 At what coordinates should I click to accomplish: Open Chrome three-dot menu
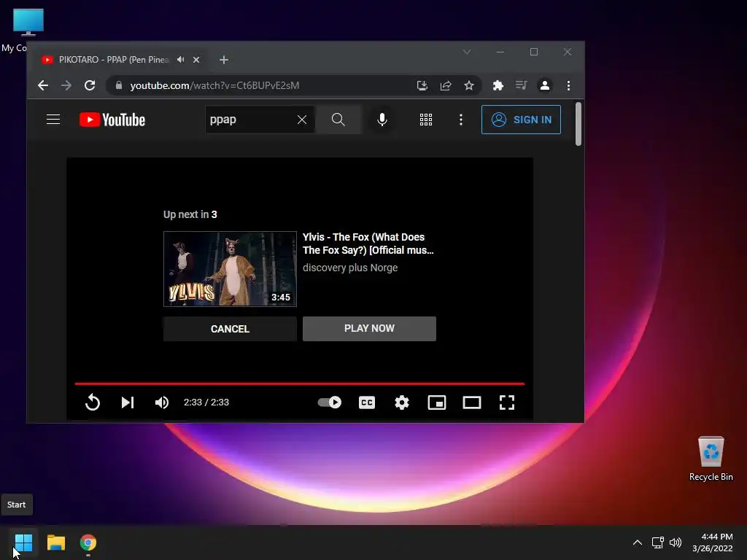pyautogui.click(x=568, y=85)
